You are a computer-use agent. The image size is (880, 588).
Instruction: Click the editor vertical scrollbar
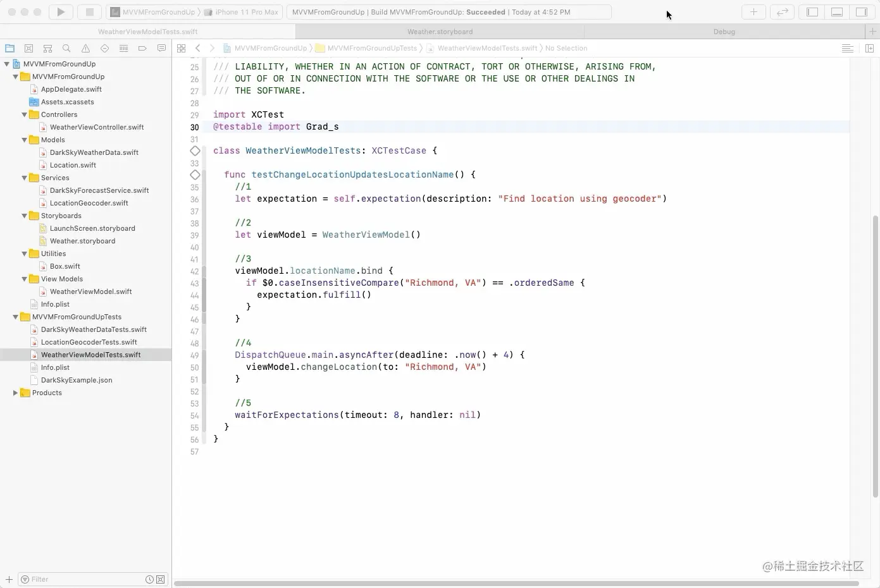point(876,356)
